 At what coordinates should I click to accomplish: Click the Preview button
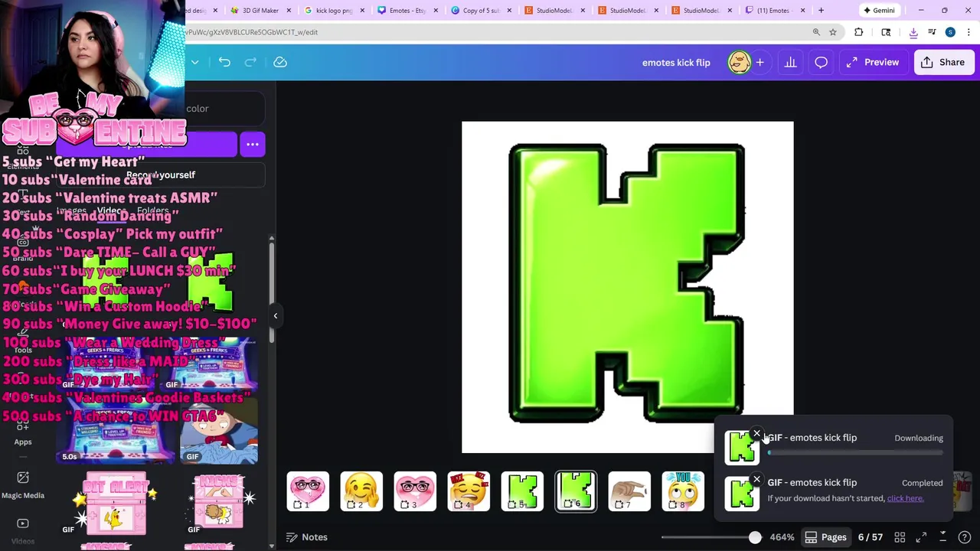pyautogui.click(x=873, y=63)
